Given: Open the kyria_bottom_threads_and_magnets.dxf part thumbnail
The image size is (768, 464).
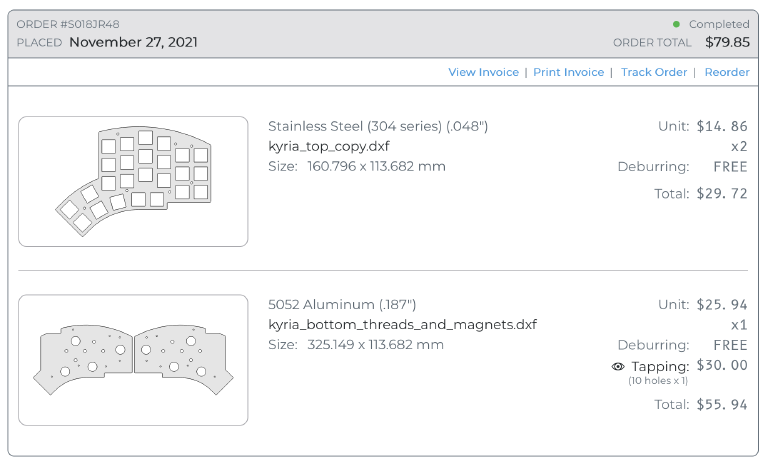Looking at the screenshot, I should click(133, 360).
